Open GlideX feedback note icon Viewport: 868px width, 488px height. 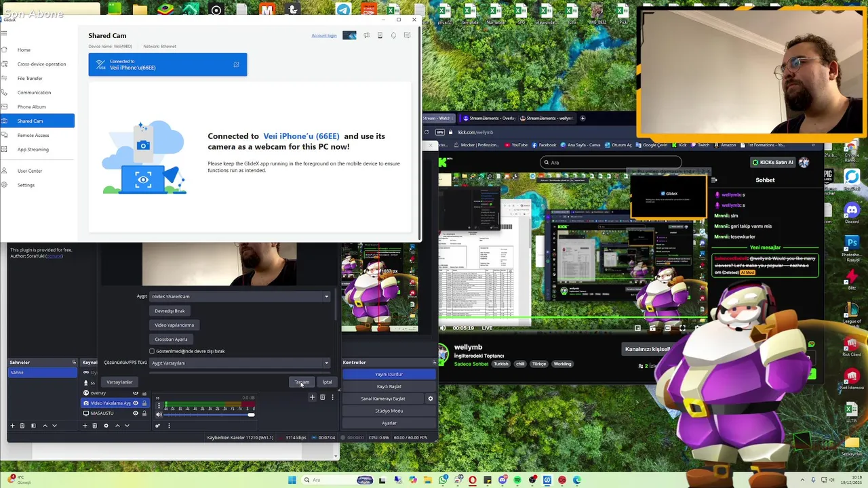pos(407,35)
